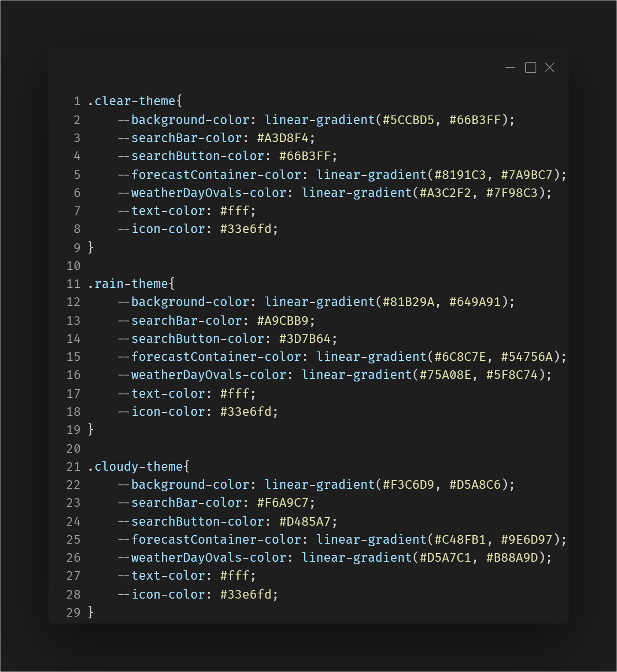The width and height of the screenshot is (617, 672).
Task: Click hex value #B88A9D
Action: point(512,558)
